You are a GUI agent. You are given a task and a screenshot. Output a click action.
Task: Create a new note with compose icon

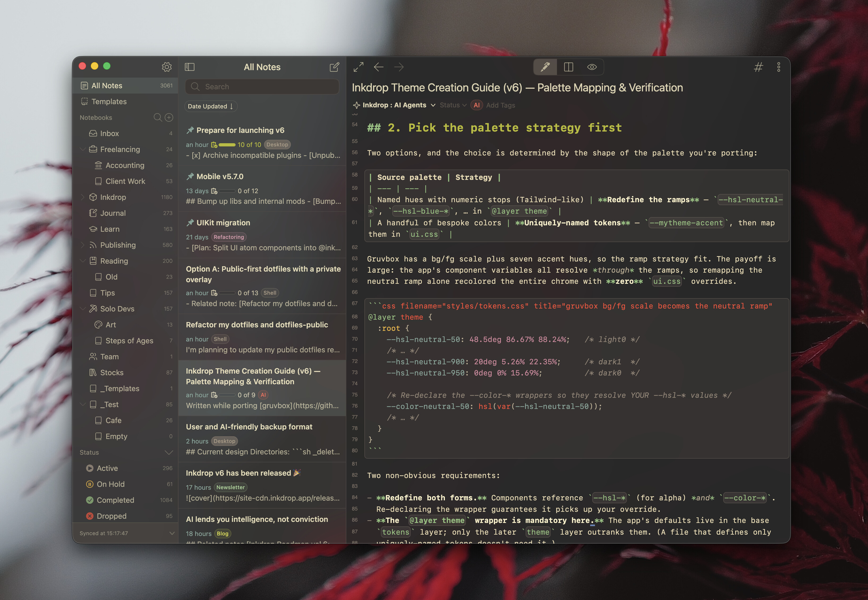(x=334, y=67)
